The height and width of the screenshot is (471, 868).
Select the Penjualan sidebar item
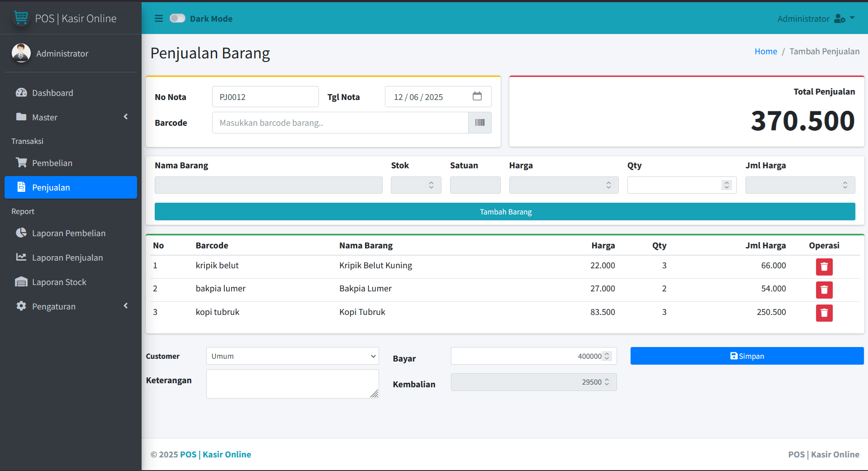(x=71, y=187)
